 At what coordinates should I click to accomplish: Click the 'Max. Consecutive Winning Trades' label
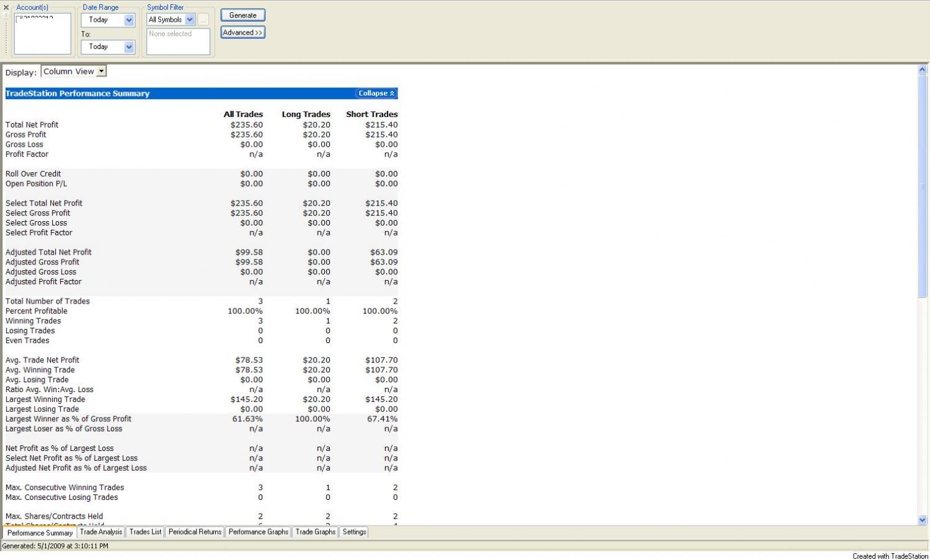64,488
